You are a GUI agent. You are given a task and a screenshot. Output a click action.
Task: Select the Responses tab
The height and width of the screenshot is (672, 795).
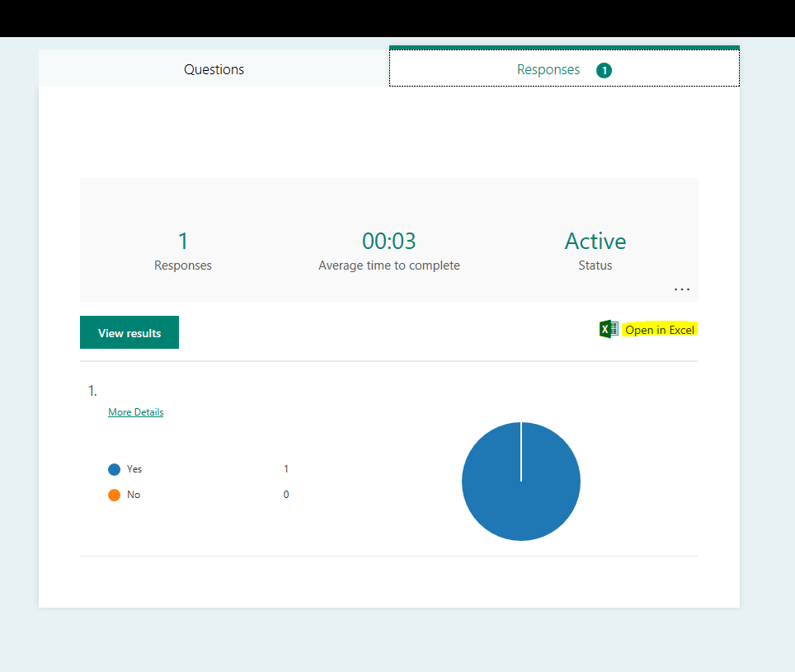[x=564, y=68]
